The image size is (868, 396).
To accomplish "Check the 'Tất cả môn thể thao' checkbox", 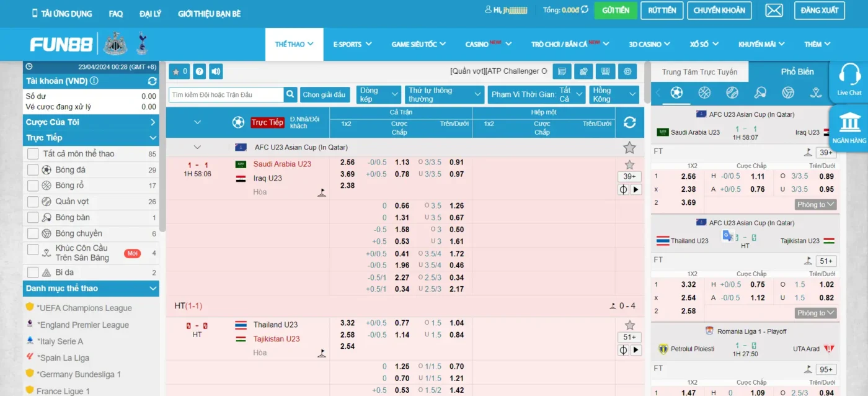I will click(33, 153).
